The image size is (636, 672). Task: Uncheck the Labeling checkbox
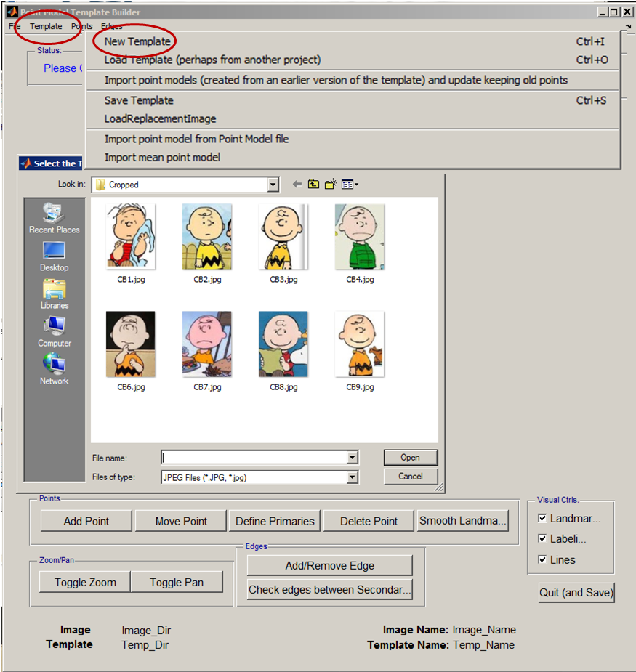542,538
